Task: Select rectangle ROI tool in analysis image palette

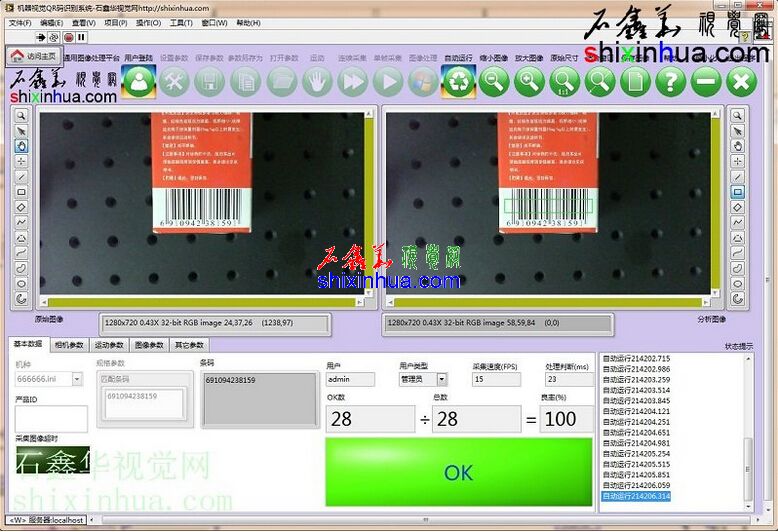Action: [738, 192]
